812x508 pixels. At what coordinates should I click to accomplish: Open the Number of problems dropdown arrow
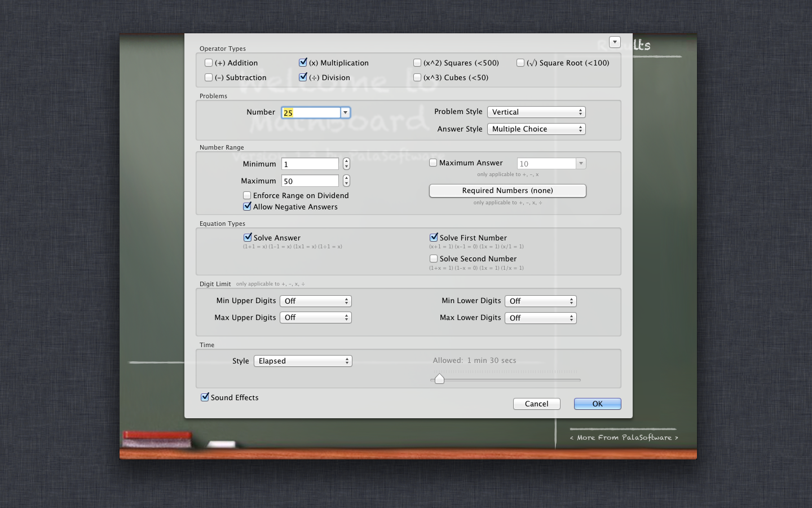click(x=345, y=112)
